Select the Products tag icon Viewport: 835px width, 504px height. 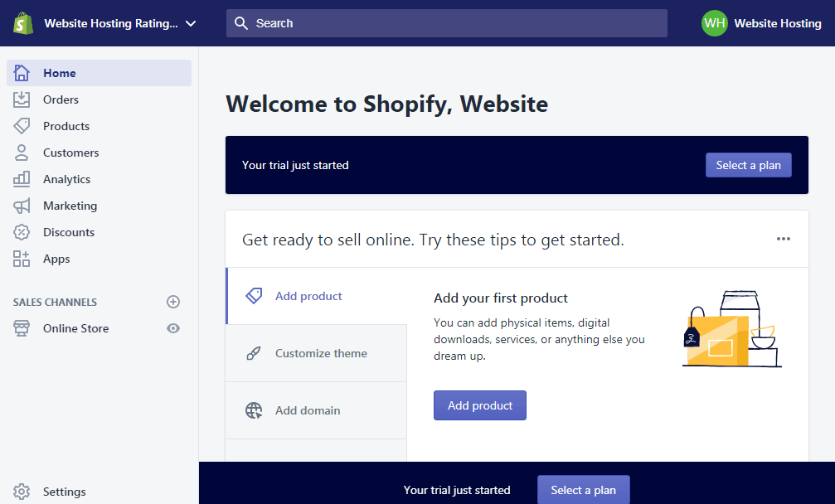pyautogui.click(x=23, y=126)
